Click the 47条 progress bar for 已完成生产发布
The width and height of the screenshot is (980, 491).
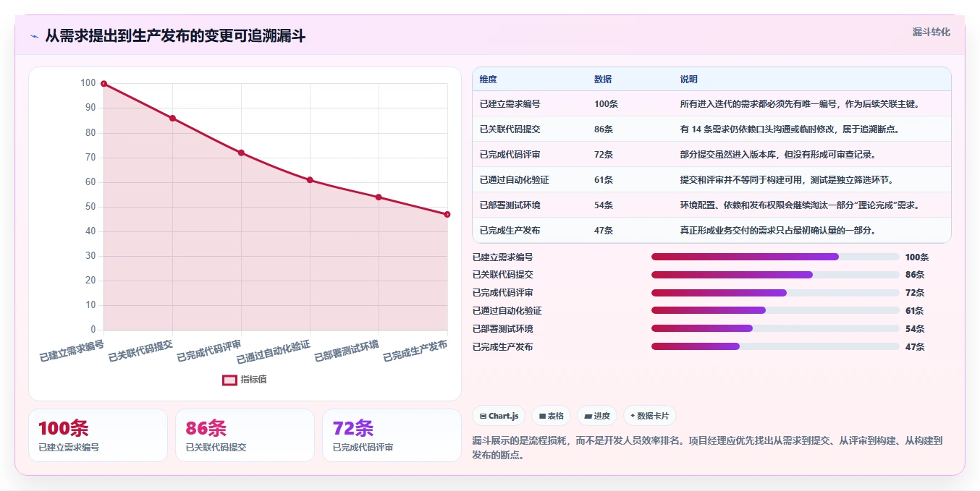[x=775, y=346]
